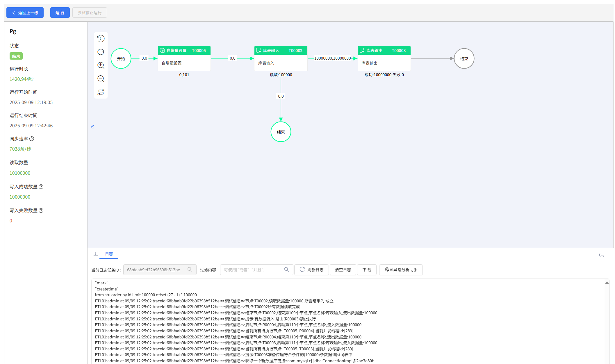Select the right 结束 node after 库表输出

464,58
